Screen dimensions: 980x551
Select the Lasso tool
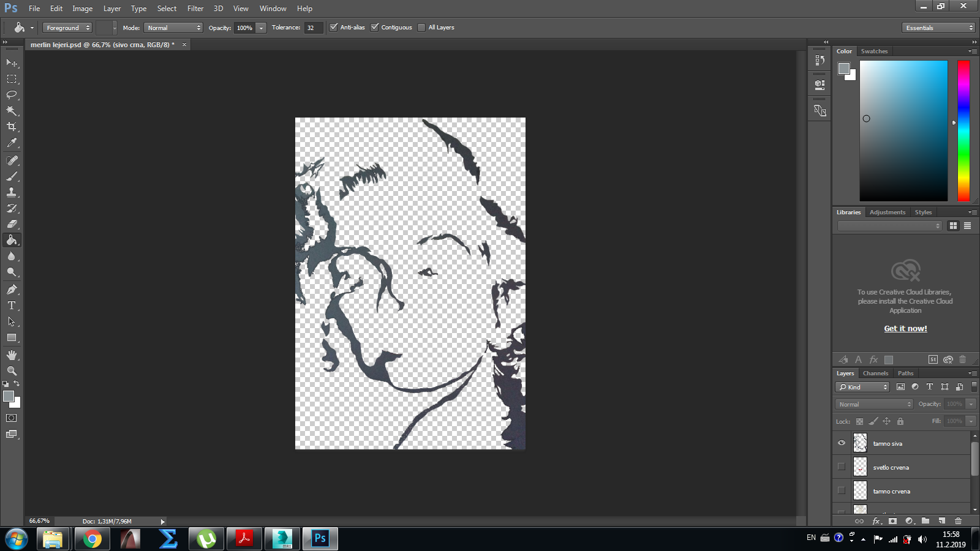pos(12,95)
